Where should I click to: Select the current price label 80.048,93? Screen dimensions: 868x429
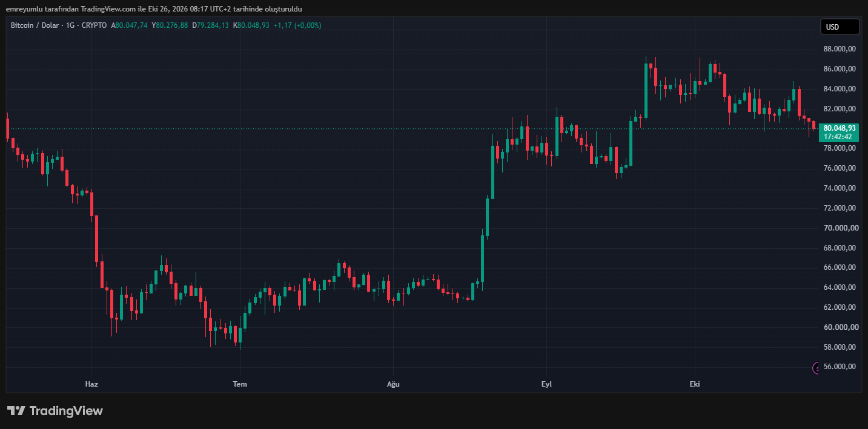coord(839,128)
